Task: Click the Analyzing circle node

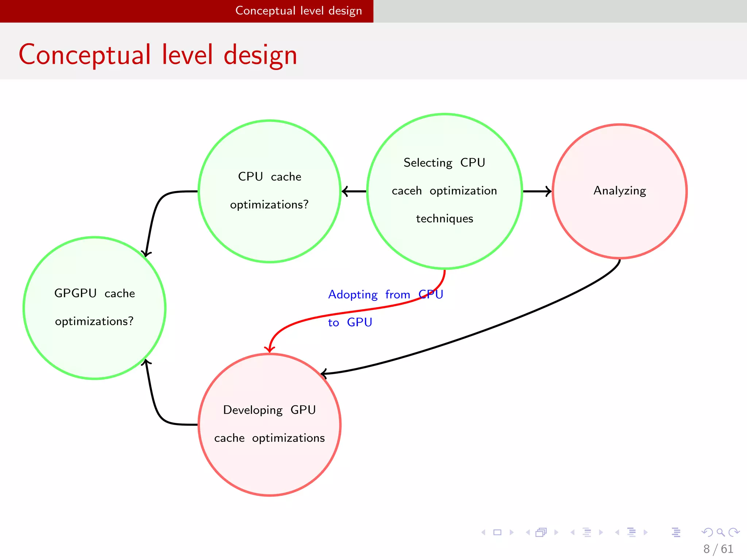Action: pyautogui.click(x=620, y=191)
